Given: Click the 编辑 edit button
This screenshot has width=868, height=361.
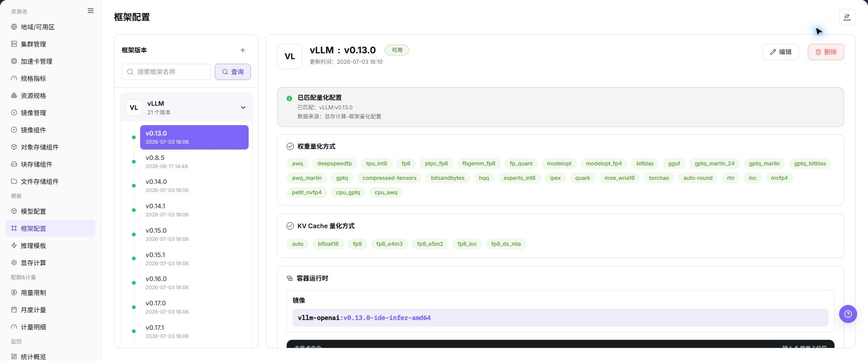Looking at the screenshot, I should coord(781,52).
